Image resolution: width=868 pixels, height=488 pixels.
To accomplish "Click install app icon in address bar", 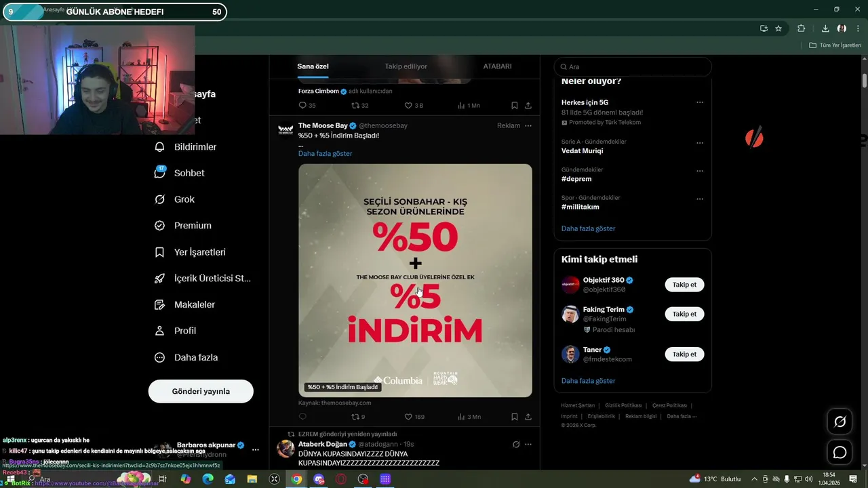I will click(764, 28).
